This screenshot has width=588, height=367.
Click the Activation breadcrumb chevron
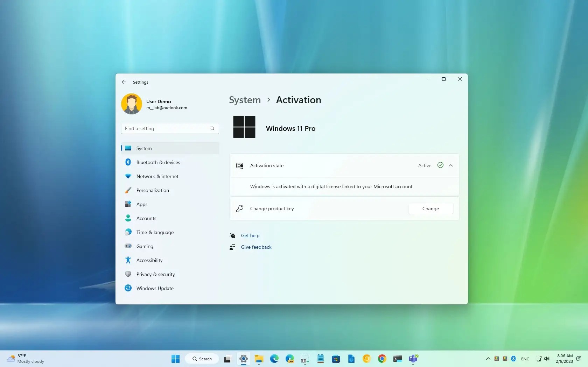pyautogui.click(x=269, y=100)
